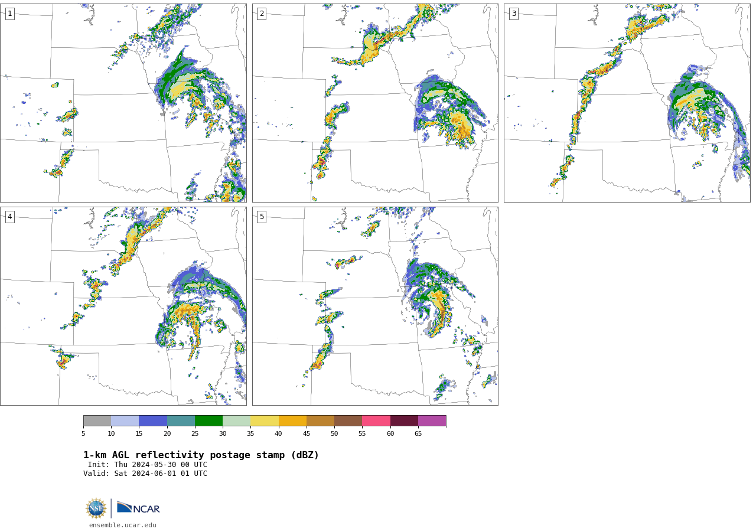Select the teal 20-25 dBZ swatch
The width and height of the screenshot is (756, 532).
[x=181, y=420]
